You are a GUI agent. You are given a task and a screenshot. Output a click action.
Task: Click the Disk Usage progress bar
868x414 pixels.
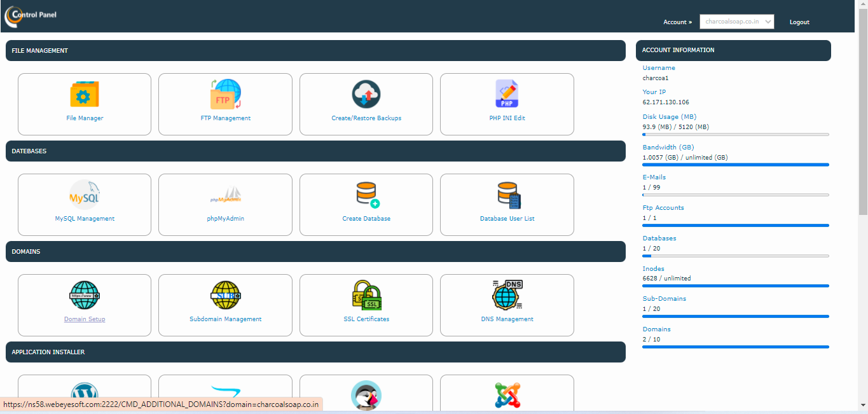736,135
